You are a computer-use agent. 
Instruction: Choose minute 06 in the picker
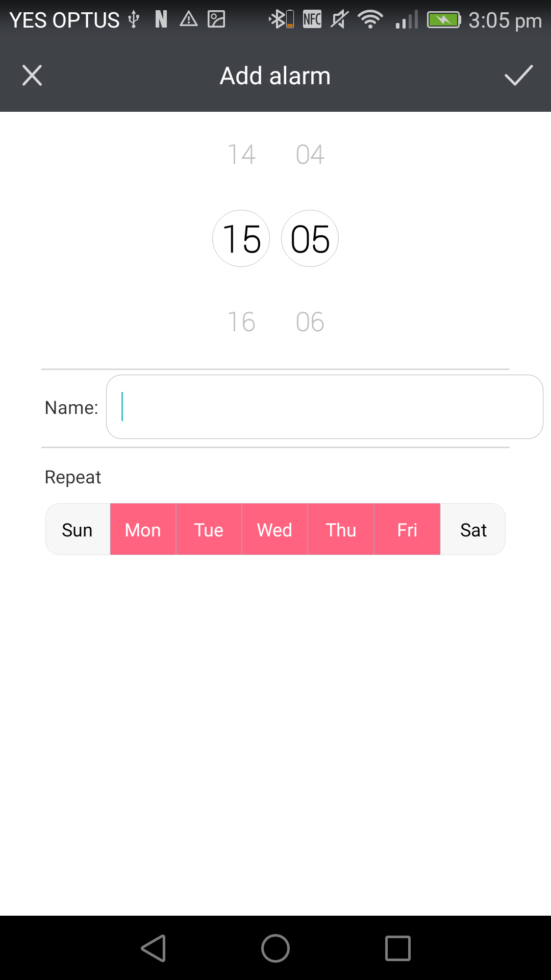pyautogui.click(x=310, y=322)
